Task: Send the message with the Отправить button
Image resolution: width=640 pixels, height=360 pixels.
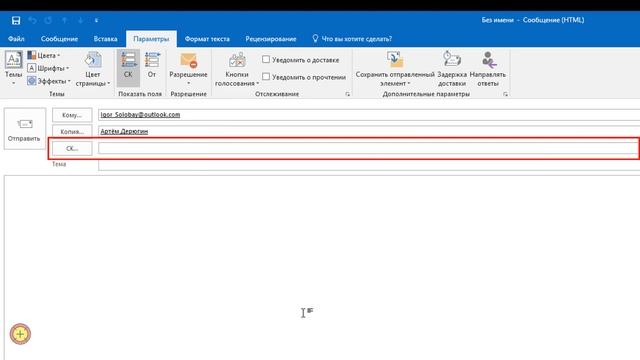Action: [x=24, y=129]
